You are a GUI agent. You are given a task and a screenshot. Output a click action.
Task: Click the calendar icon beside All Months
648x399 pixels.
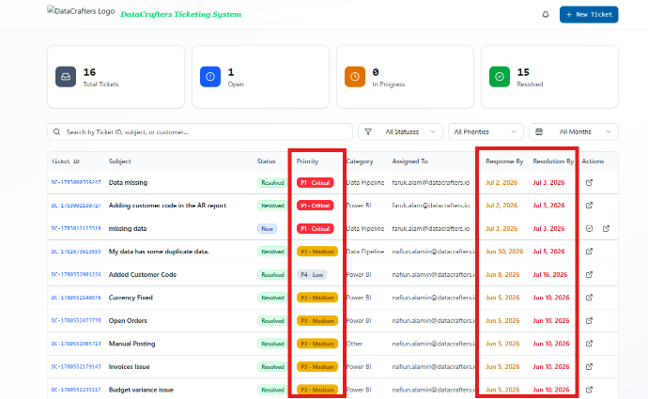click(539, 132)
